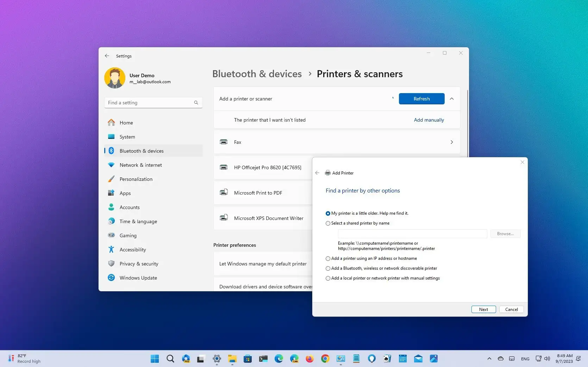Screen dimensions: 588x367
Task: Show hidden system tray icons
Action: 489,359
